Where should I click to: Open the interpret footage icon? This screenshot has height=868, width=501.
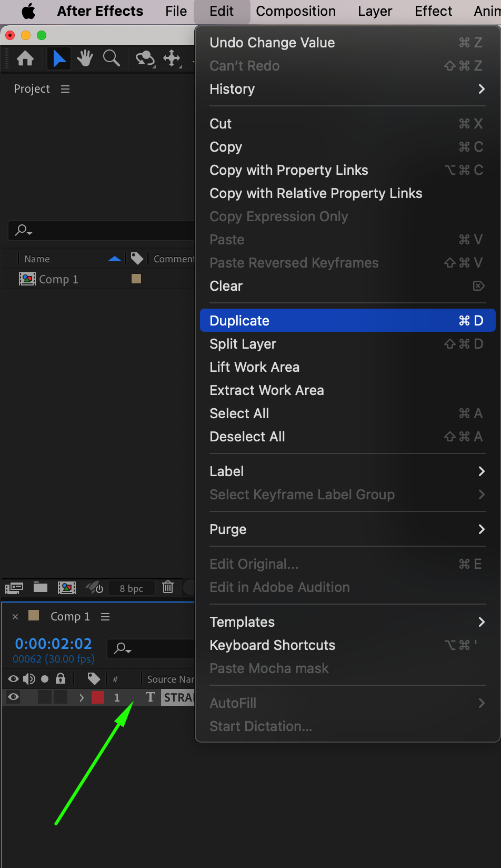pos(14,587)
